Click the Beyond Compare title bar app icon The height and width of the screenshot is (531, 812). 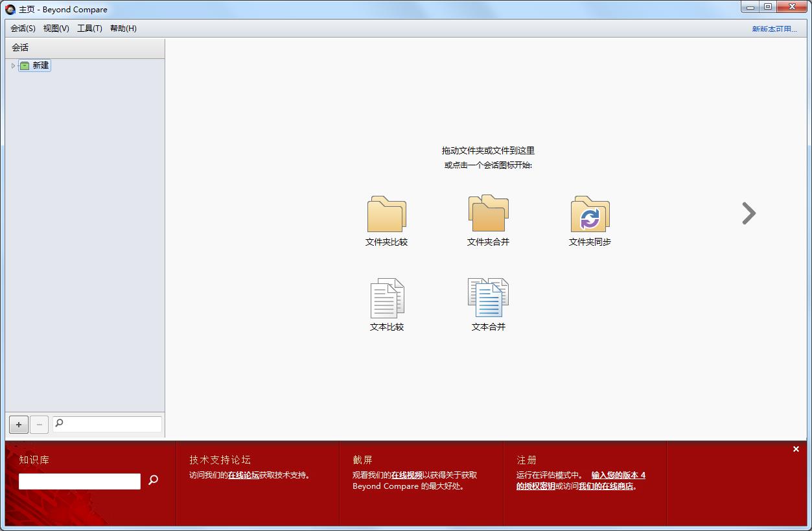[10, 10]
